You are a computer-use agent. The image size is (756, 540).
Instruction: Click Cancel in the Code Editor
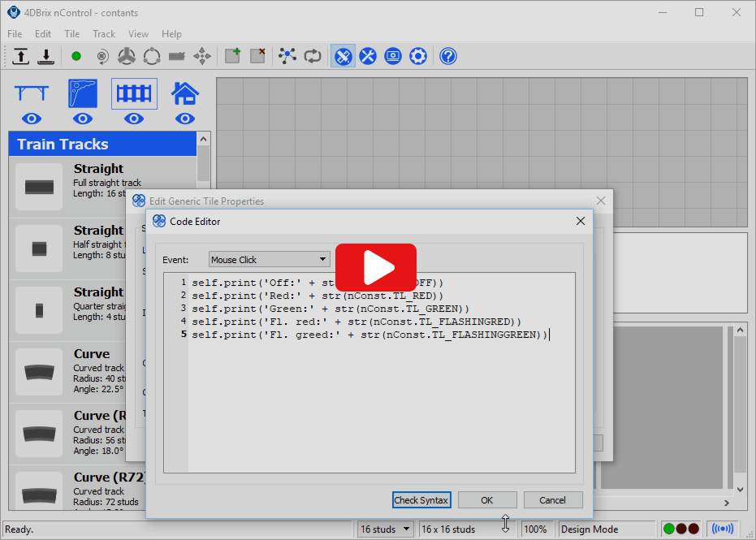coord(552,500)
